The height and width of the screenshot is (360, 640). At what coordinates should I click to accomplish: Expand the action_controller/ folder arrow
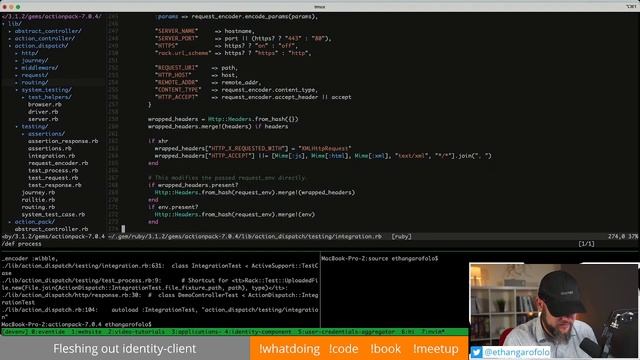[x=10, y=38]
